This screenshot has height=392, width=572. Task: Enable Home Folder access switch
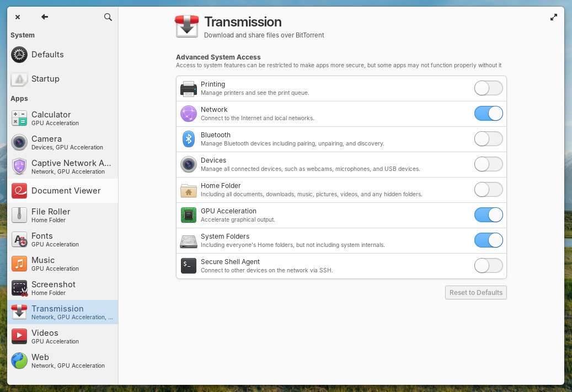click(x=489, y=190)
